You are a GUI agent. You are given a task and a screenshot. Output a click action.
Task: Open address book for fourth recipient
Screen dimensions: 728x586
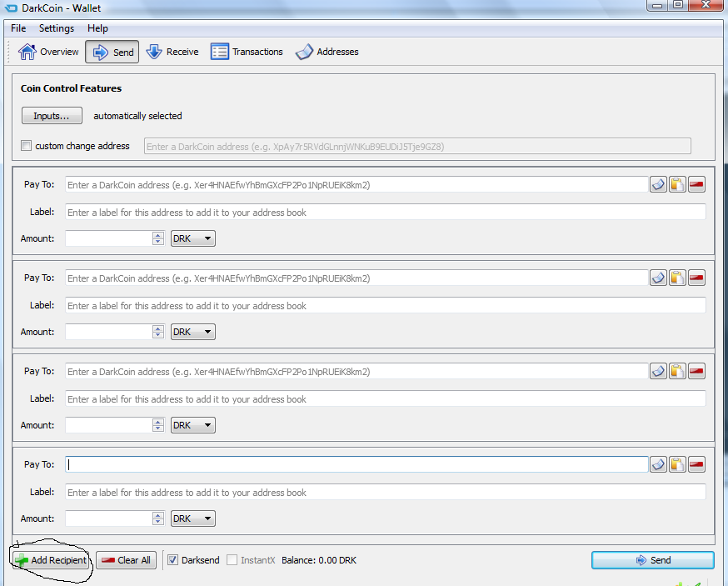pyautogui.click(x=658, y=464)
